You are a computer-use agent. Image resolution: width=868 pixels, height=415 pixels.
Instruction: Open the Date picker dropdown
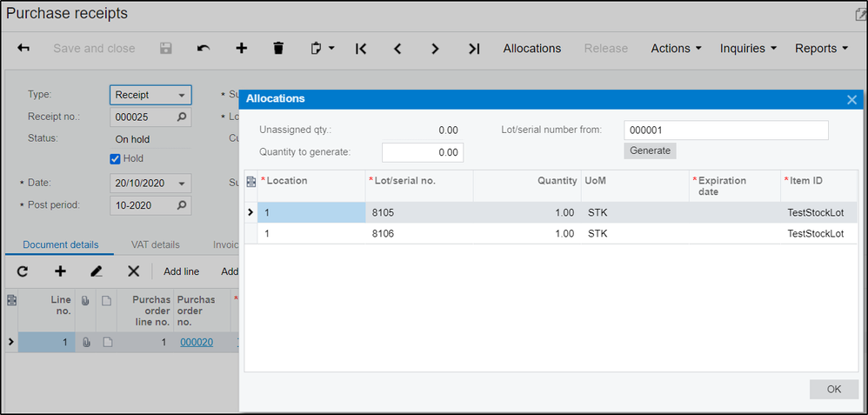[181, 184]
